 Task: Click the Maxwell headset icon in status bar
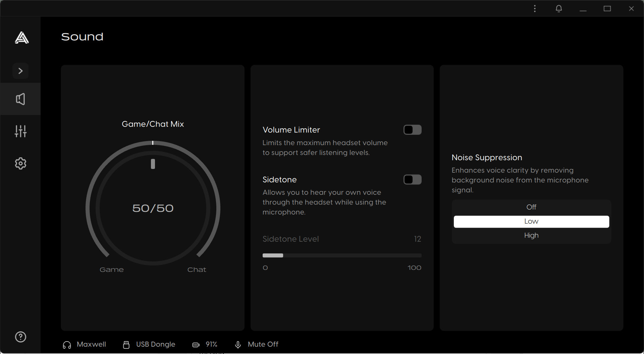(x=66, y=344)
